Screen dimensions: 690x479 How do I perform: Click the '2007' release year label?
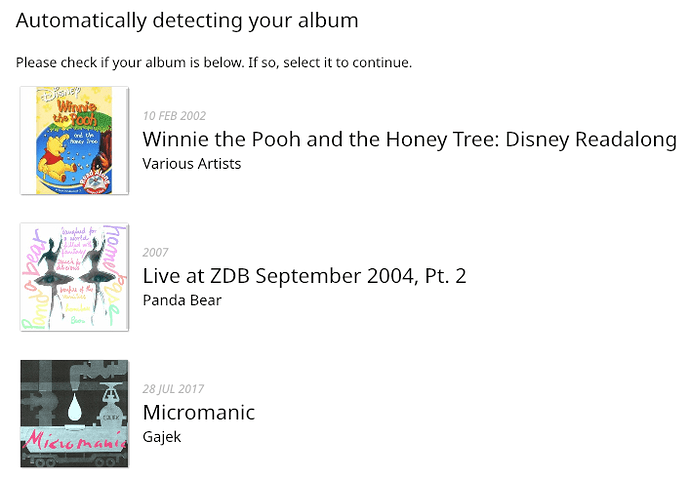coord(156,252)
